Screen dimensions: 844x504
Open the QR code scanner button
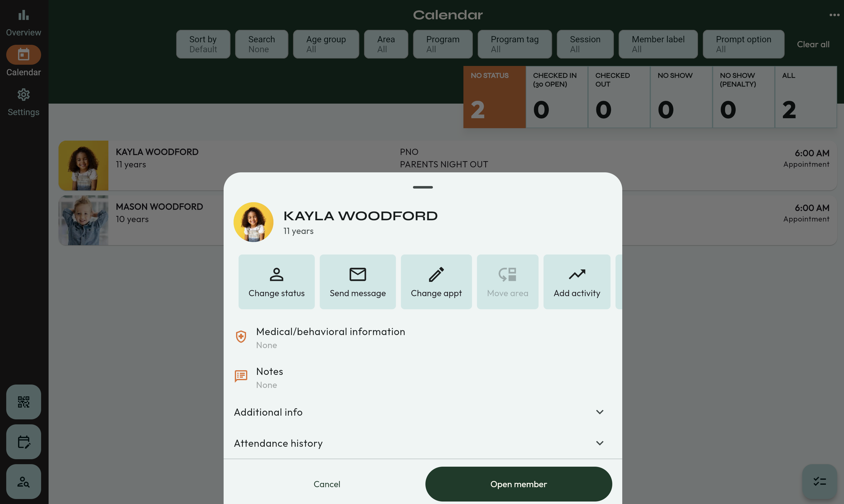pyautogui.click(x=23, y=402)
